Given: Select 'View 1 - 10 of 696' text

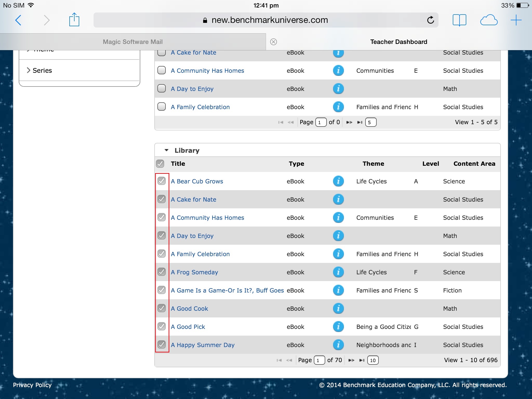Looking at the screenshot, I should tap(471, 360).
